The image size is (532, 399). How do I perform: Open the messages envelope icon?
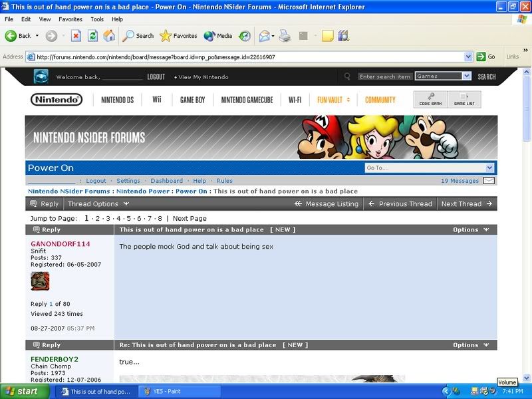(489, 181)
